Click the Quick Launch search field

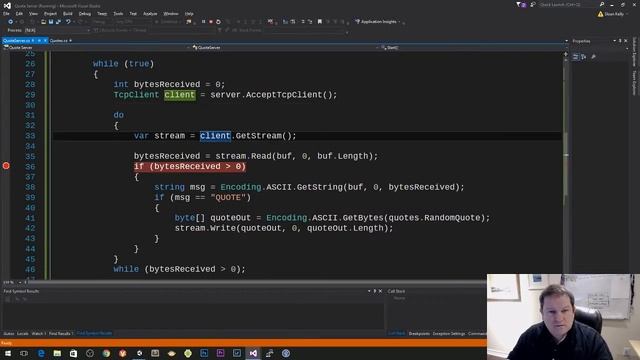pos(568,4)
